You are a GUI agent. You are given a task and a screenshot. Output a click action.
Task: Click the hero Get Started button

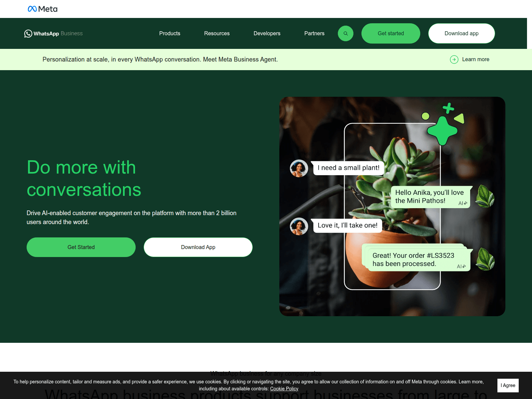[x=81, y=247]
